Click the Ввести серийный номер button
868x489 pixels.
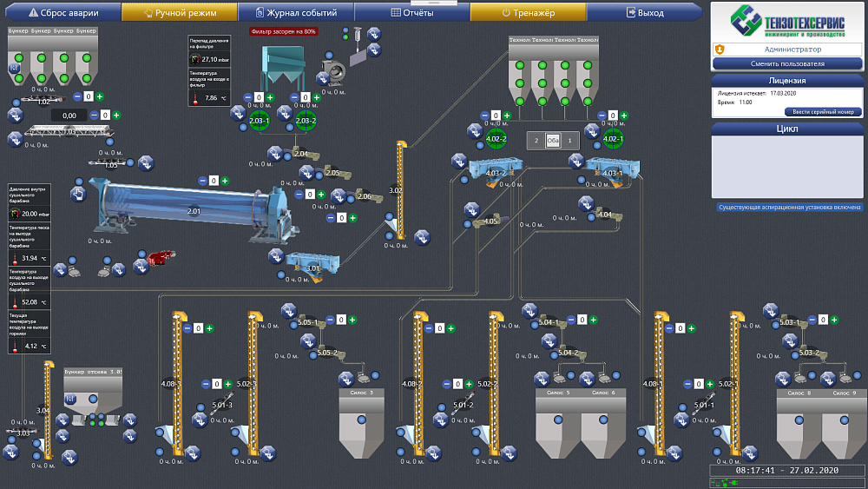(x=823, y=112)
